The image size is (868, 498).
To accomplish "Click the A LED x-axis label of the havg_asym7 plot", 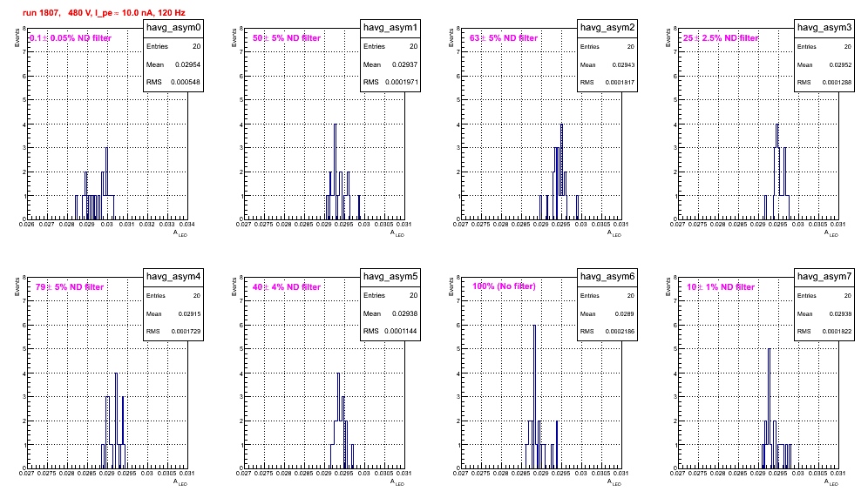I will (831, 482).
